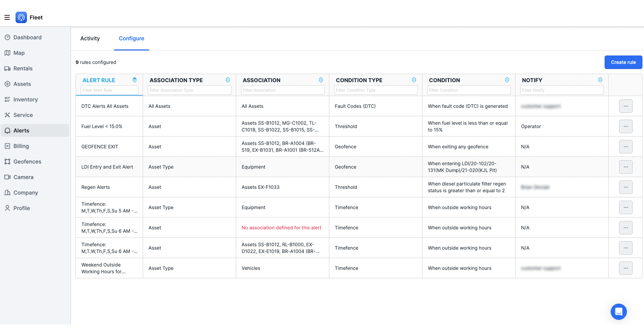
Task: Open the actions menu for GEOFENCE EXIT rule
Action: [x=626, y=146]
